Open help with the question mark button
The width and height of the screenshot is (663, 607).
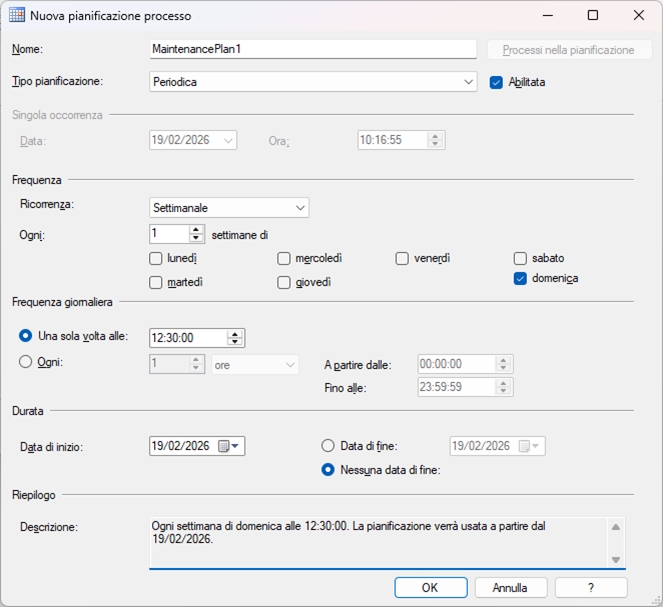click(x=591, y=588)
